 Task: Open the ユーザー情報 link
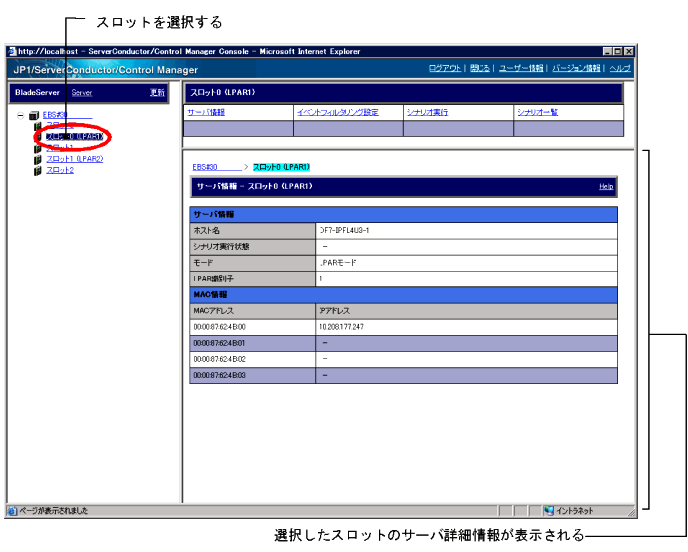[x=521, y=68]
